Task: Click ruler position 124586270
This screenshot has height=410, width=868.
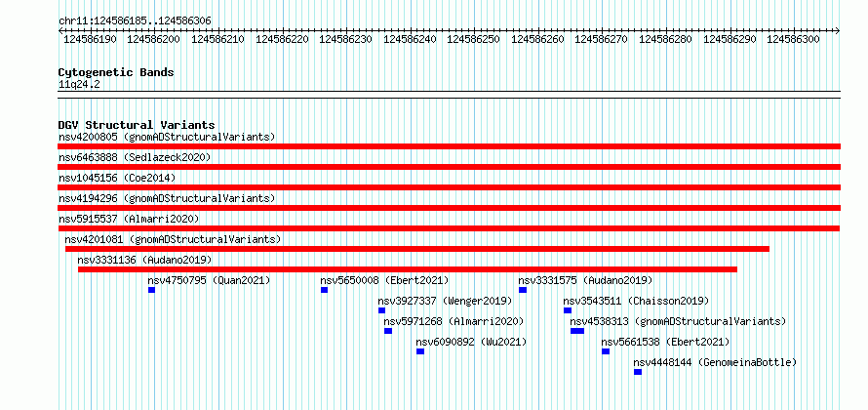Action: tap(602, 39)
